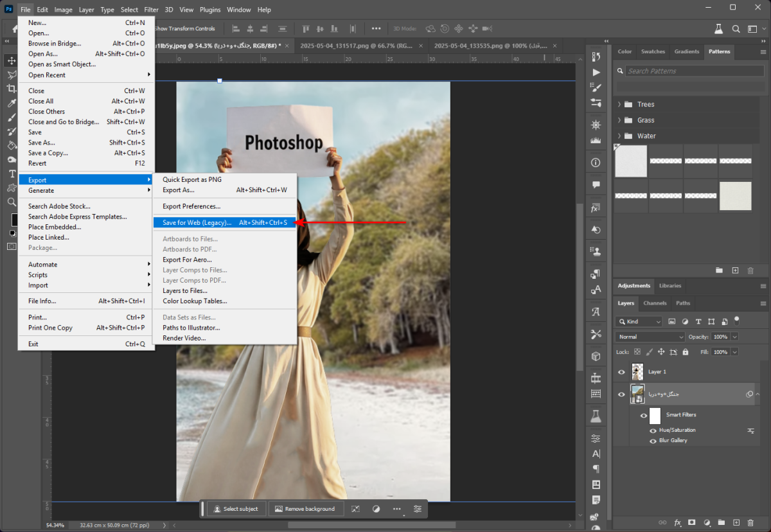Filter layers by type (T) icon
This screenshot has height=532, width=771.
[698, 321]
